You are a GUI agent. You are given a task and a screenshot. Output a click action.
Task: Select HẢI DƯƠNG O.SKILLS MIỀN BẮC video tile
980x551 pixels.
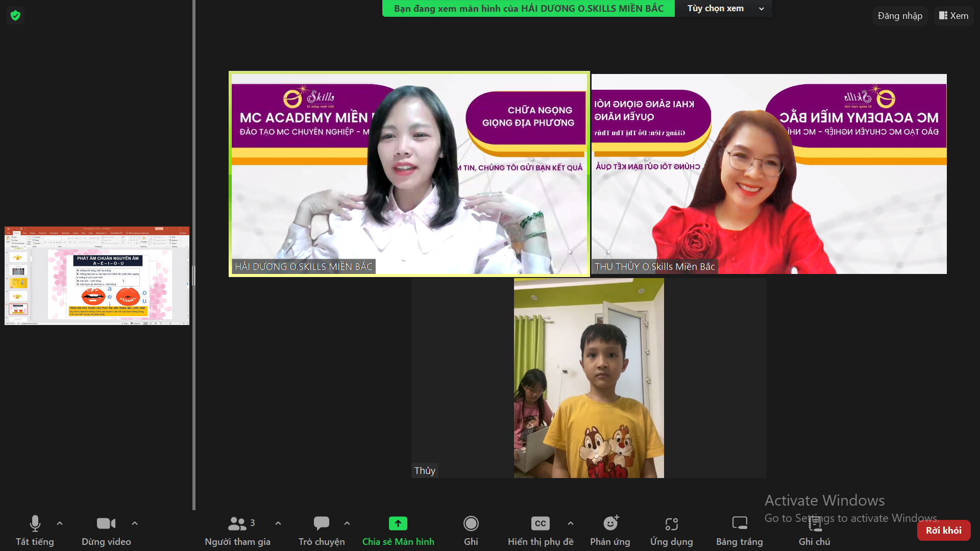[x=409, y=174]
